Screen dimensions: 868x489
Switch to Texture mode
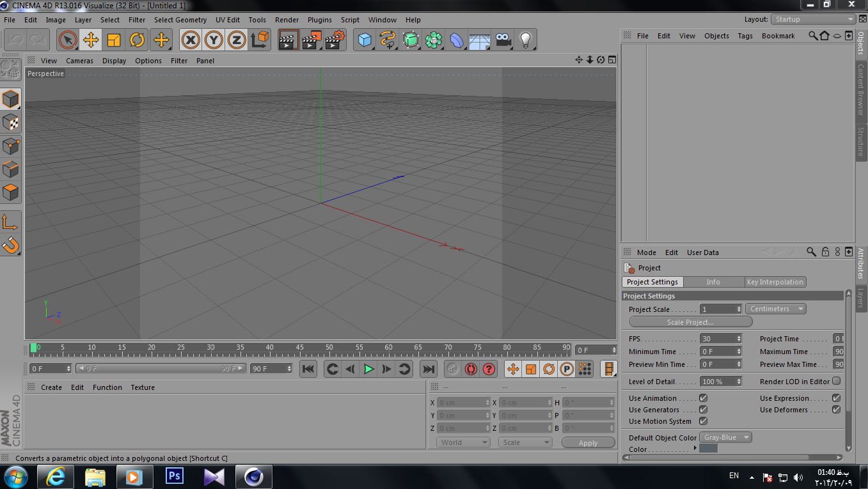click(x=10, y=122)
